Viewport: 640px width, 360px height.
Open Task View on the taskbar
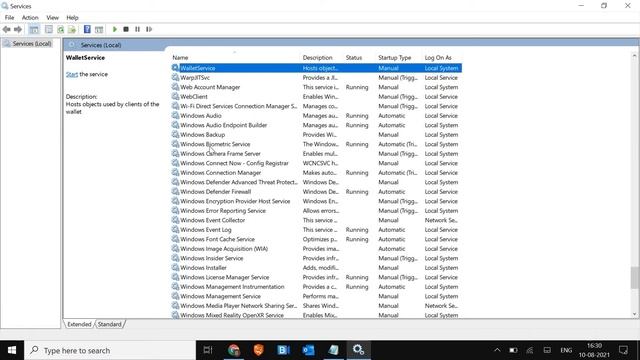208,350
